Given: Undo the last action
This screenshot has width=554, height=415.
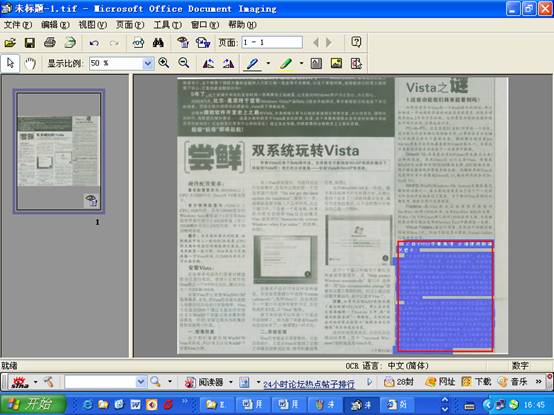Looking at the screenshot, I should (94, 43).
